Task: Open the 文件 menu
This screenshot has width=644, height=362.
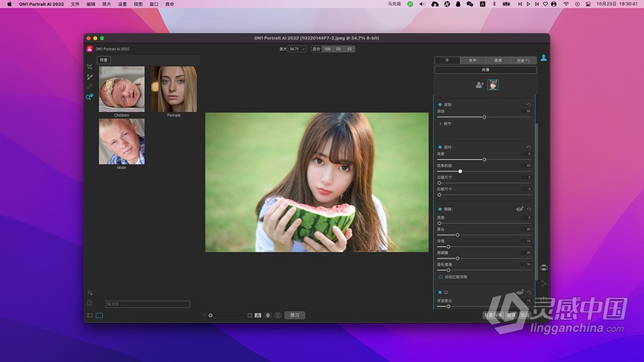Action: click(74, 4)
